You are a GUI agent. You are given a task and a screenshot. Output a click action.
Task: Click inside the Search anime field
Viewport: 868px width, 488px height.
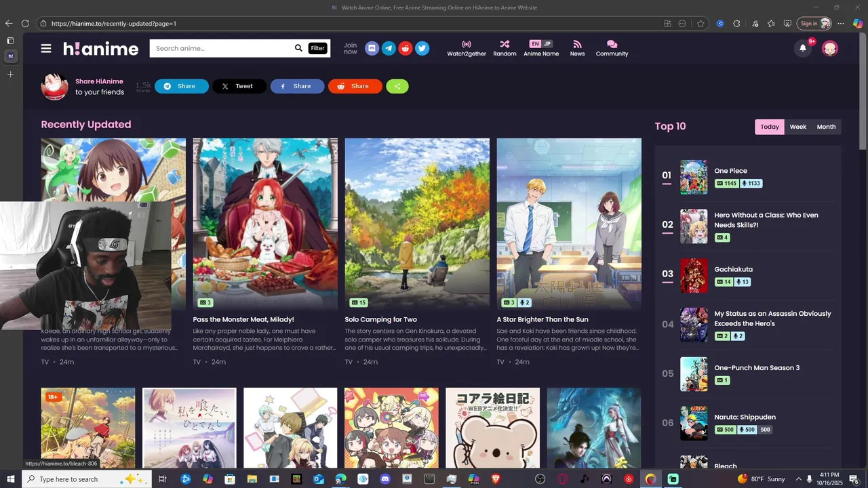221,48
